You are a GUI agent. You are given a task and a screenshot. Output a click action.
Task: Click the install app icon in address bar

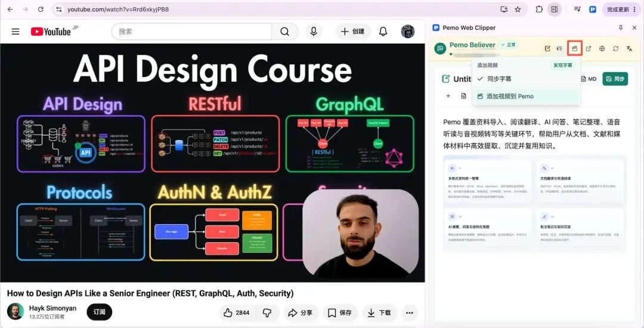(x=503, y=9)
